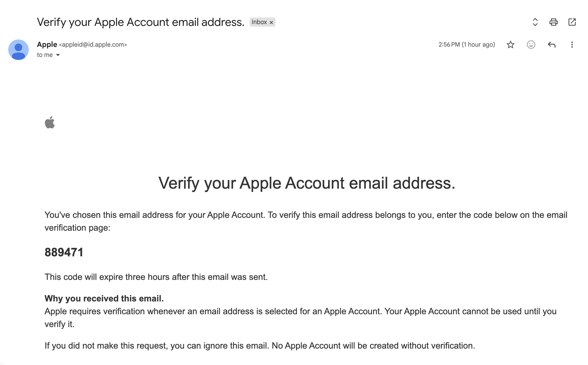The width and height of the screenshot is (588, 365).
Task: Expand the "to me" recipient details arrow
Action: point(58,55)
